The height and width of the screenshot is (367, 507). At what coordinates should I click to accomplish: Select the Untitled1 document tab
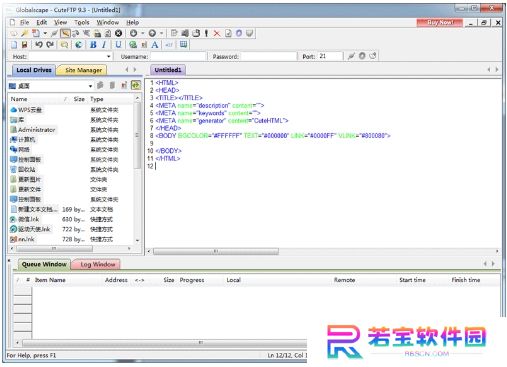click(x=168, y=70)
